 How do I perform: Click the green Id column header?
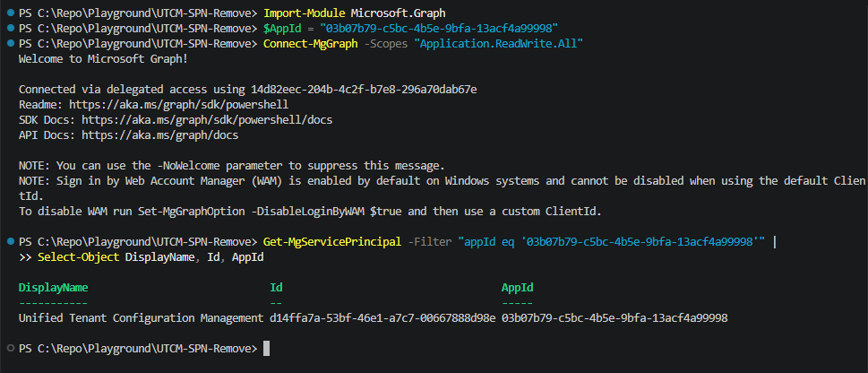click(276, 288)
